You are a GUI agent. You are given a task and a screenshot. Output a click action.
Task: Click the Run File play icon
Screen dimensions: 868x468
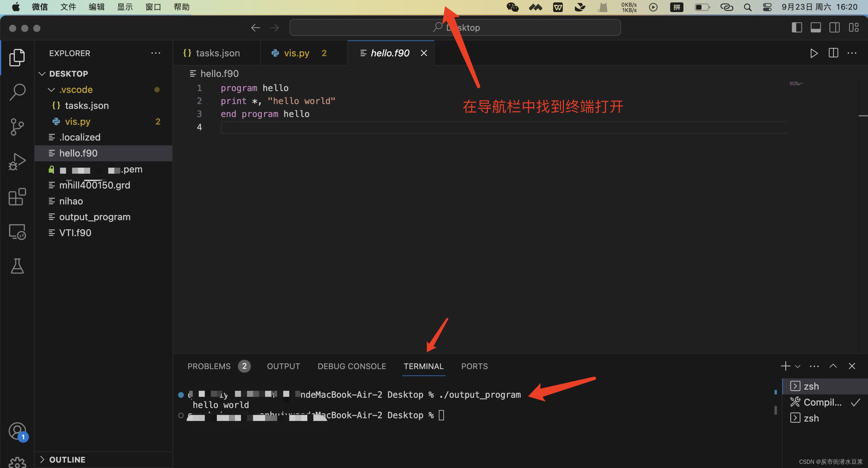813,53
